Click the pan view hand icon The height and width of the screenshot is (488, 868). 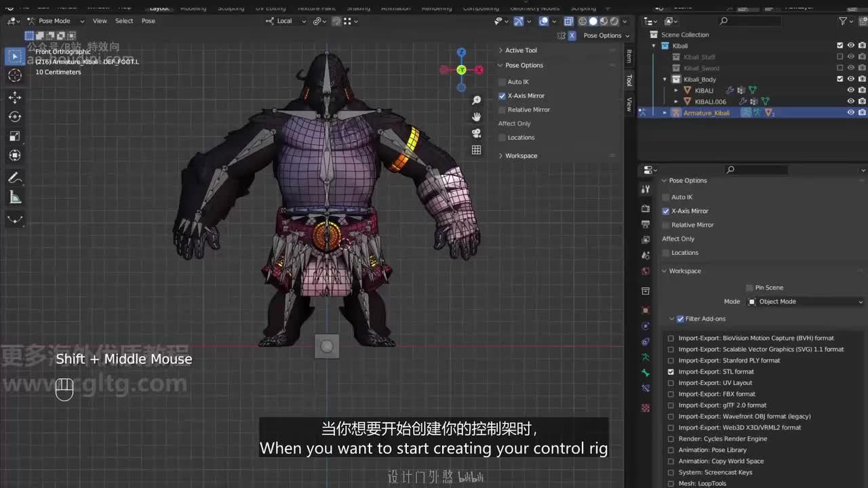[477, 117]
